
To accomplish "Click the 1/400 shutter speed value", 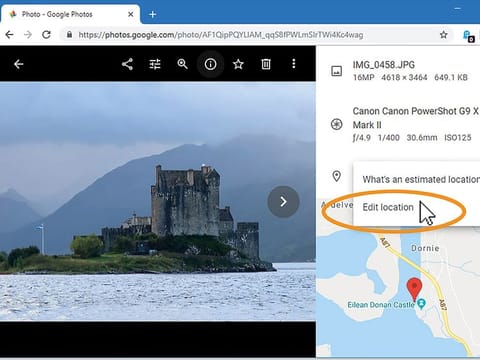I will click(389, 138).
